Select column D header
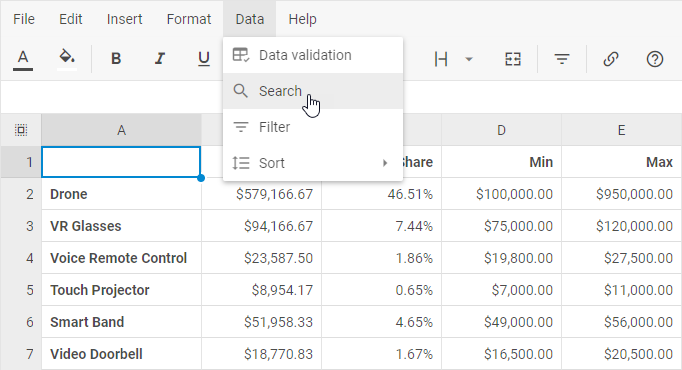This screenshot has height=370, width=682. (501, 130)
